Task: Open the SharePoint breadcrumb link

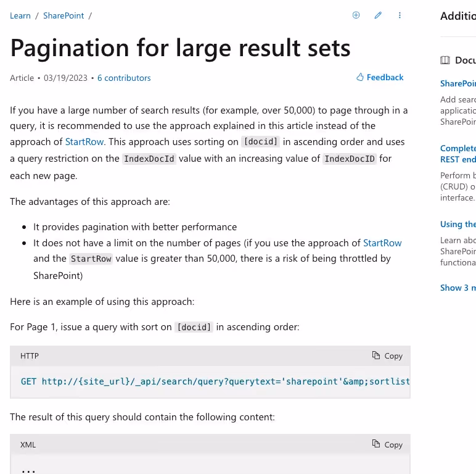Action: tap(64, 15)
